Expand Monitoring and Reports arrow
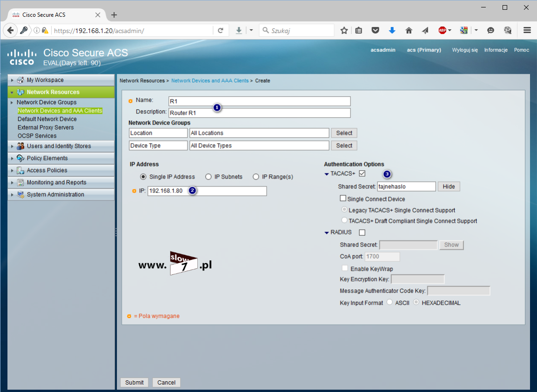This screenshot has height=392, width=537. point(12,182)
